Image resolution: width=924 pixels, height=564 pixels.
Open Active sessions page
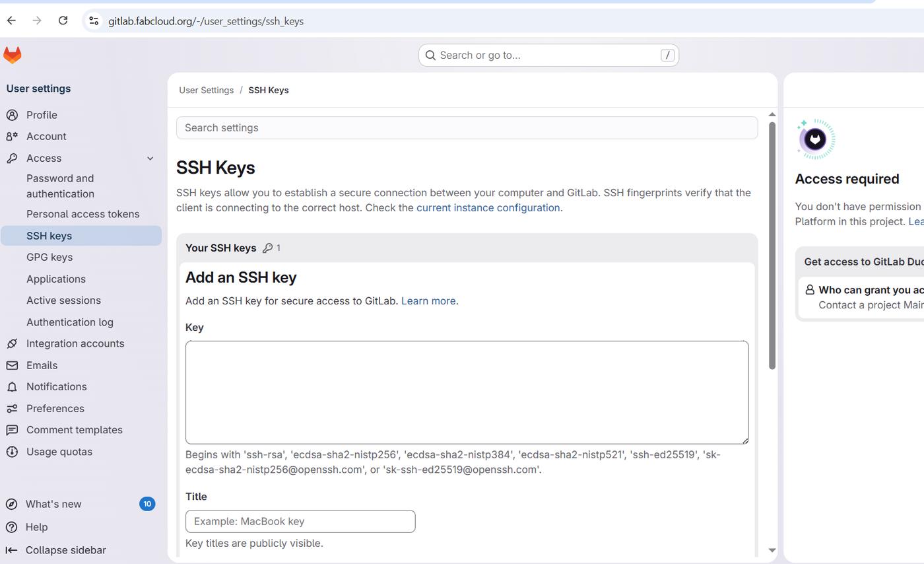[x=63, y=300]
